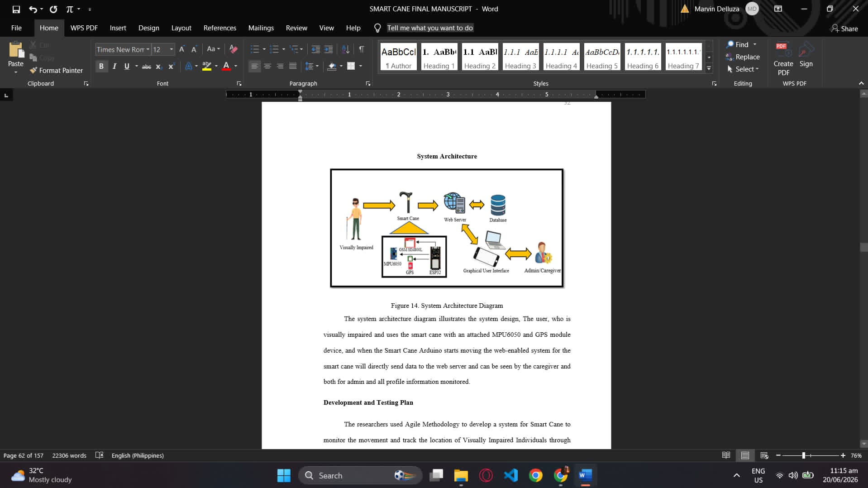Click the Share button
Image resolution: width=868 pixels, height=488 pixels.
[844, 29]
